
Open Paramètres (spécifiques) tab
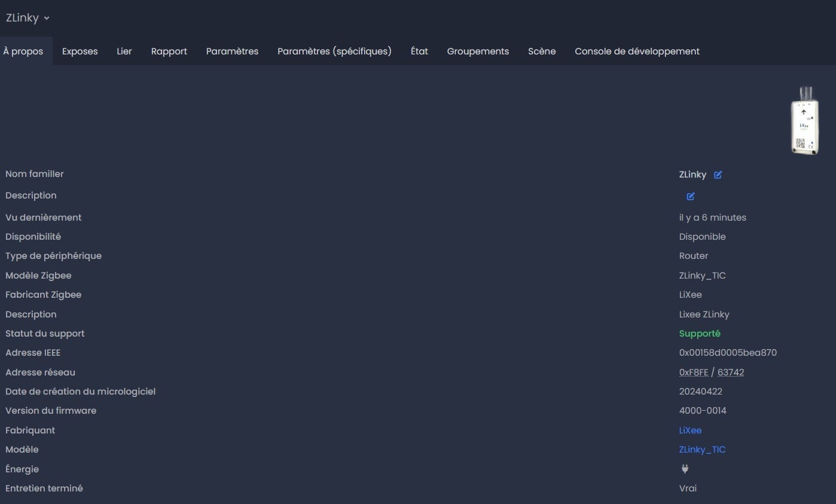click(334, 51)
